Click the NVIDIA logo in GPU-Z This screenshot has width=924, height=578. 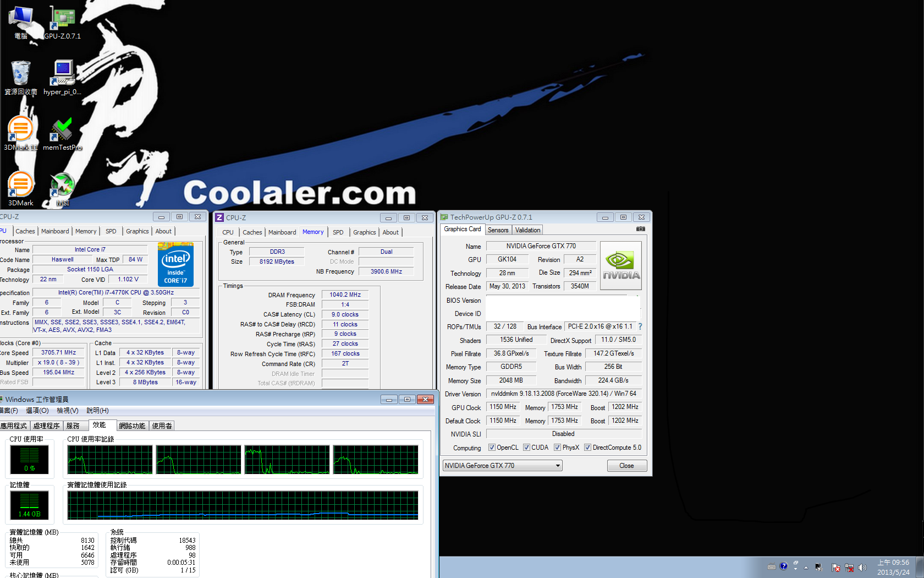[x=621, y=266]
